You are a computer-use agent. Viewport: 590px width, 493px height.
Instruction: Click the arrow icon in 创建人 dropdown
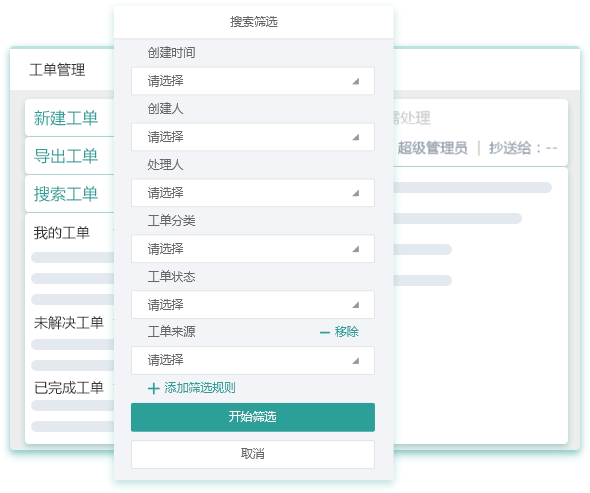[356, 137]
